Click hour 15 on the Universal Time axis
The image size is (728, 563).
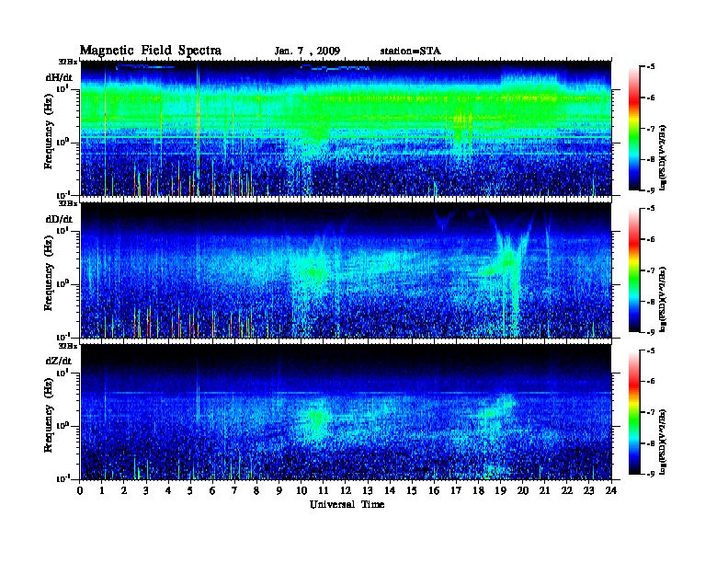click(412, 490)
